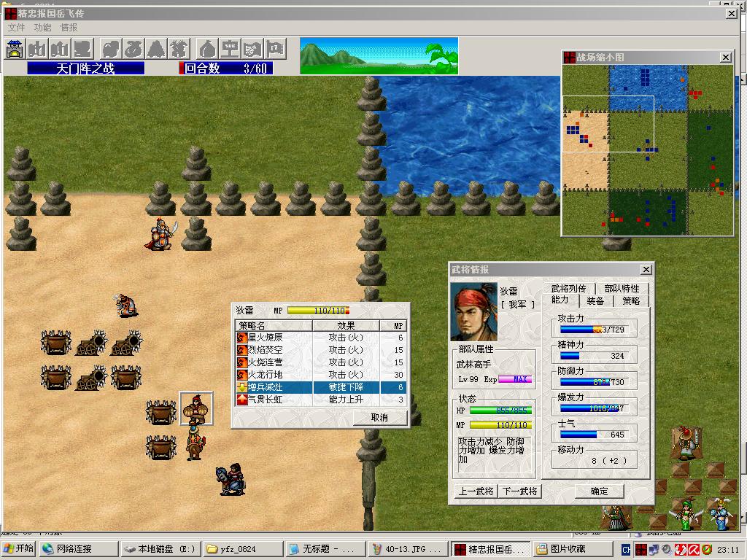Click 下一武将 next general button

point(519,491)
